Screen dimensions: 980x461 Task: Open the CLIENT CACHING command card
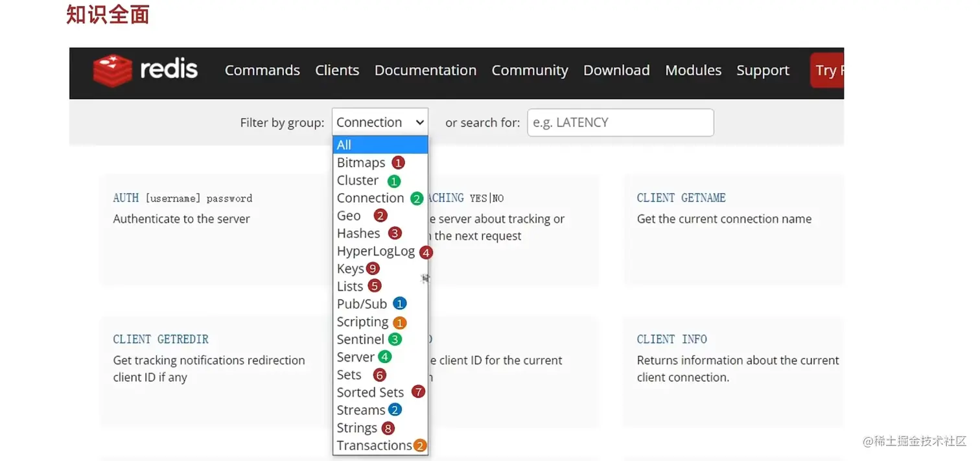click(x=513, y=230)
